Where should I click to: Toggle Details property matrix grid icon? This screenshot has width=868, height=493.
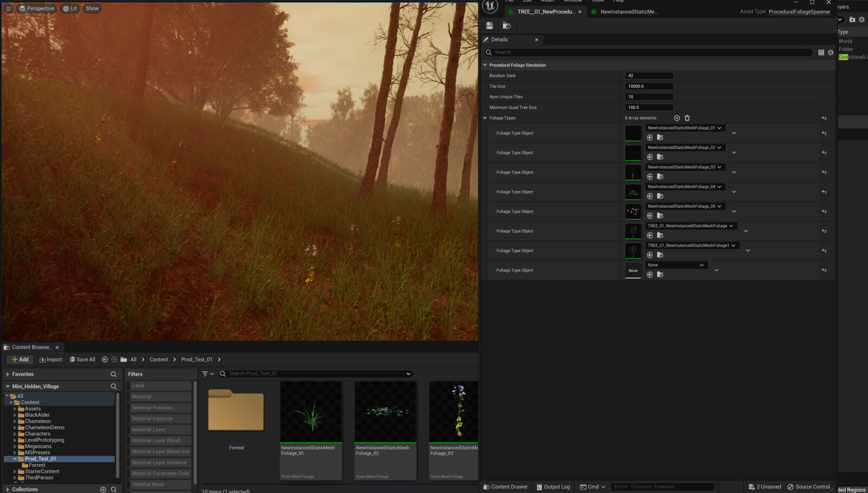(x=821, y=53)
